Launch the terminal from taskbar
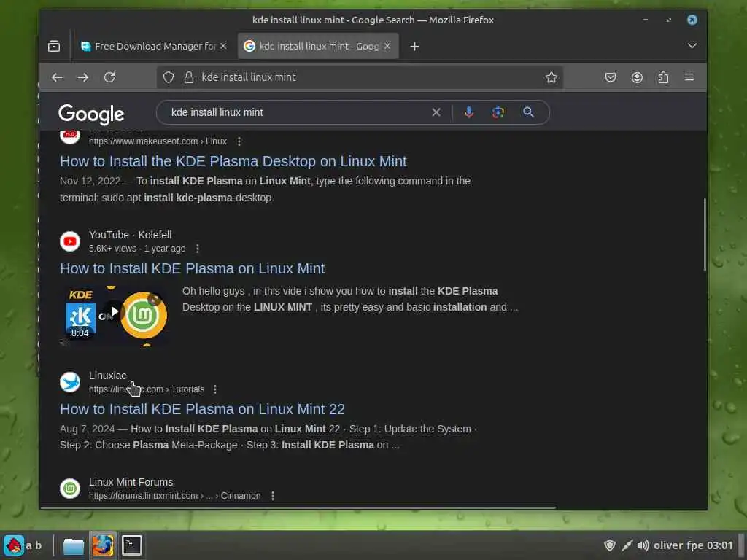Image resolution: width=747 pixels, height=560 pixels. click(131, 545)
